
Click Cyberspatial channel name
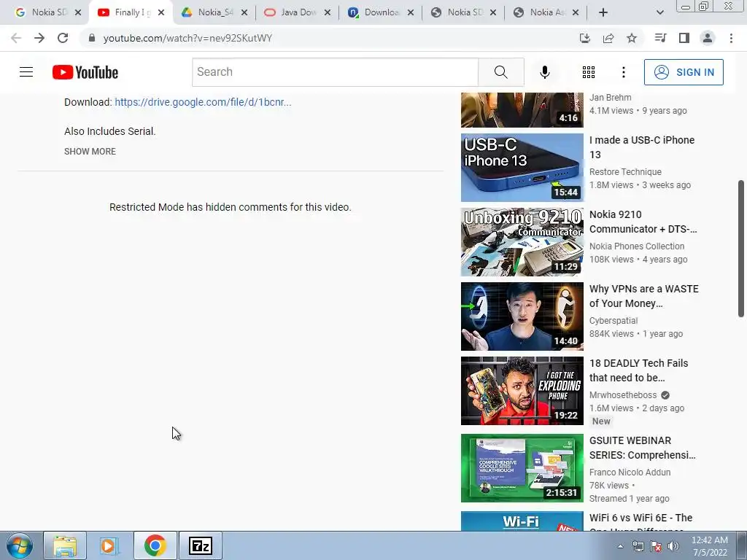613,321
